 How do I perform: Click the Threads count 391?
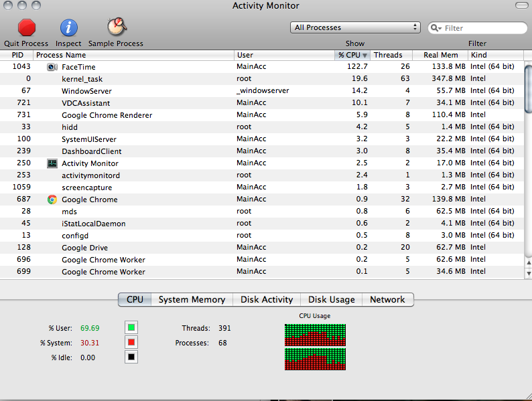coord(224,328)
